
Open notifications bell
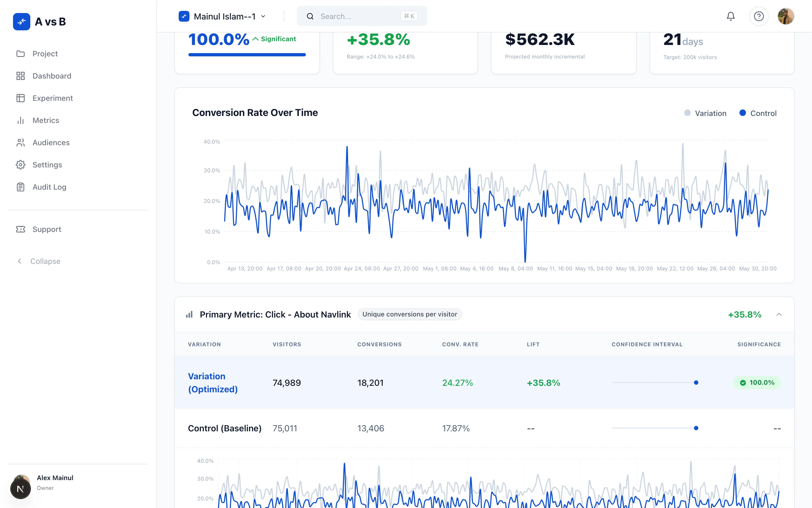point(731,16)
